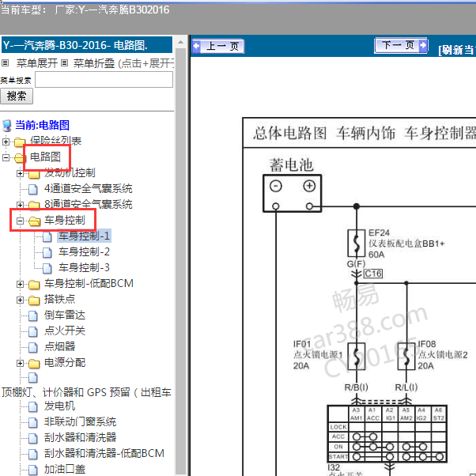Click the 刮水器和清洗器-低配BCM page icon
This screenshot has width=476, height=476.
coord(33,455)
